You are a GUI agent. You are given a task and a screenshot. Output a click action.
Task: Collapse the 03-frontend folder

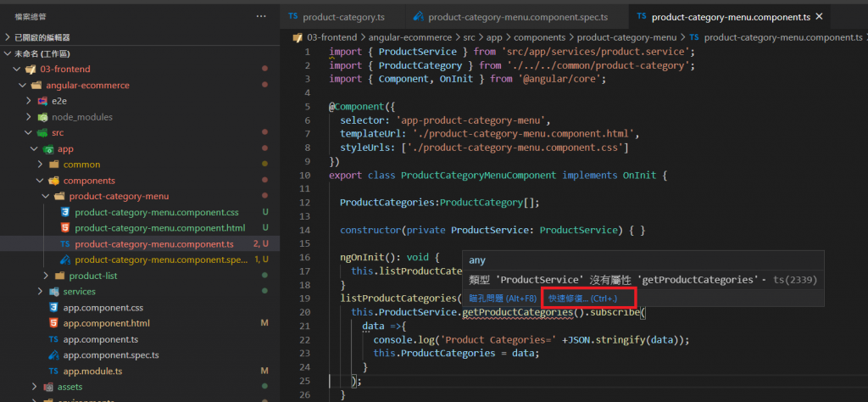click(x=16, y=70)
